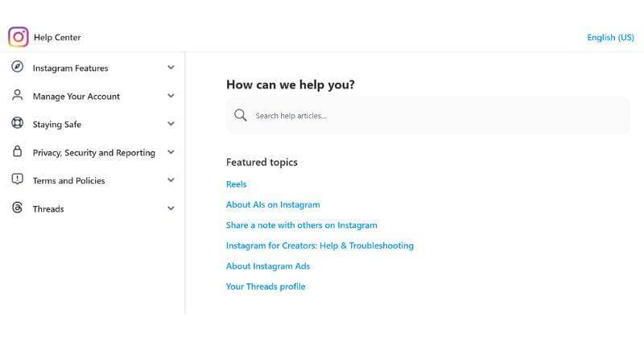
Task: Click the person icon for Manage Your Account
Action: click(18, 96)
